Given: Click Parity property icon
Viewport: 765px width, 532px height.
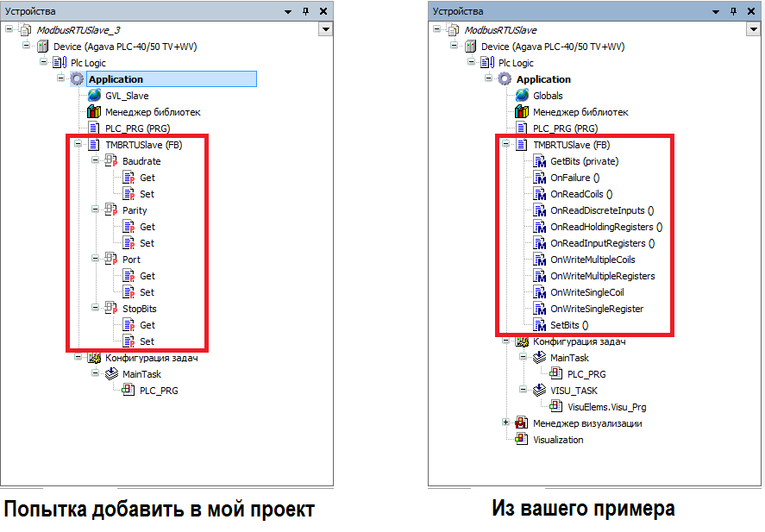Looking at the screenshot, I should 111,210.
